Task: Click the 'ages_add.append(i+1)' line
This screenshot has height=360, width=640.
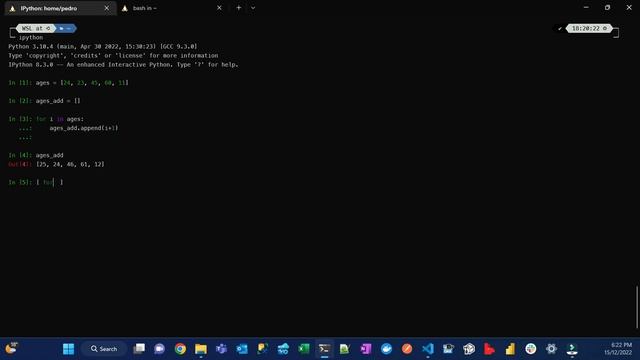Action: pos(84,128)
